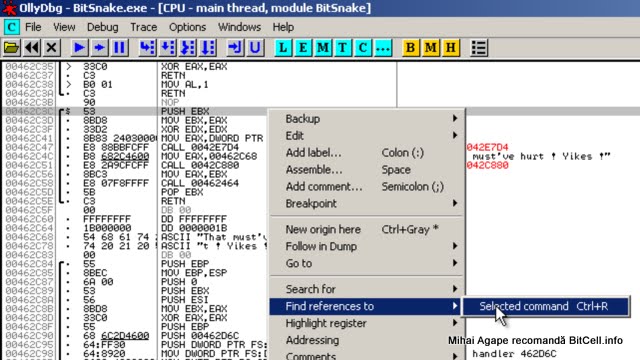The width and height of the screenshot is (640, 360).
Task: Choose Addressing in context menu
Action: pyautogui.click(x=367, y=340)
